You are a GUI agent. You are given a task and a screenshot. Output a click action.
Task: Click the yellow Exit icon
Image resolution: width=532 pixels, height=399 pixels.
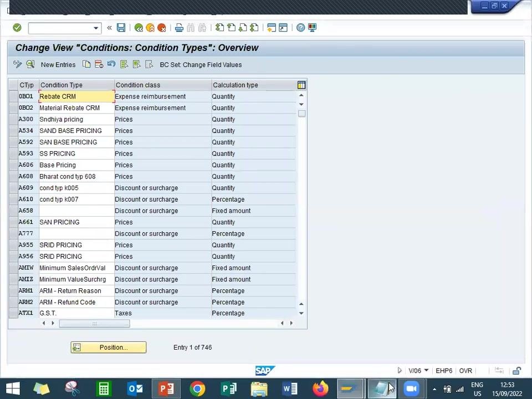click(150, 28)
